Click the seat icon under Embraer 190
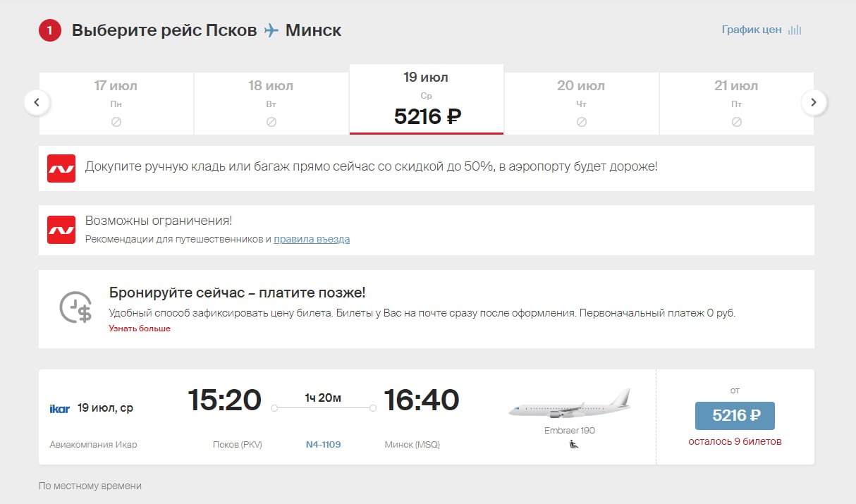The height and width of the screenshot is (504, 856). [574, 444]
